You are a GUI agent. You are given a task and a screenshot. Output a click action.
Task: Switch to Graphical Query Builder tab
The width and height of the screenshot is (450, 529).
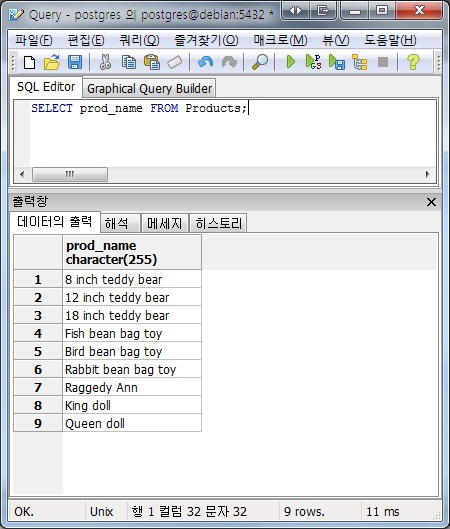(x=149, y=89)
